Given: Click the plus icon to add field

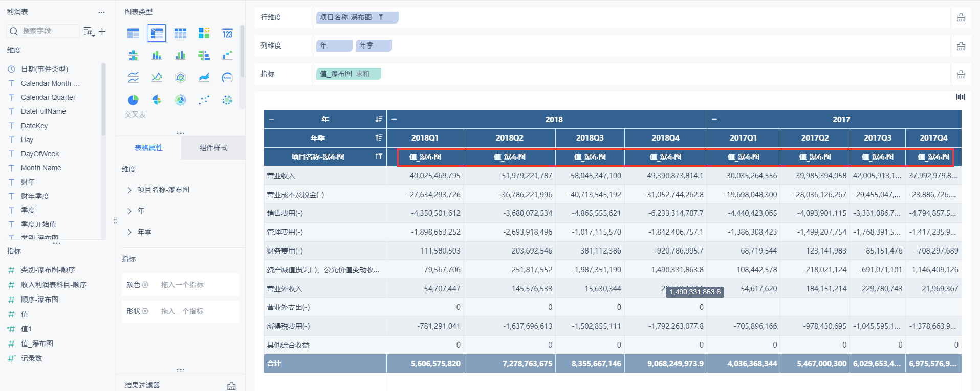Looking at the screenshot, I should 102,31.
